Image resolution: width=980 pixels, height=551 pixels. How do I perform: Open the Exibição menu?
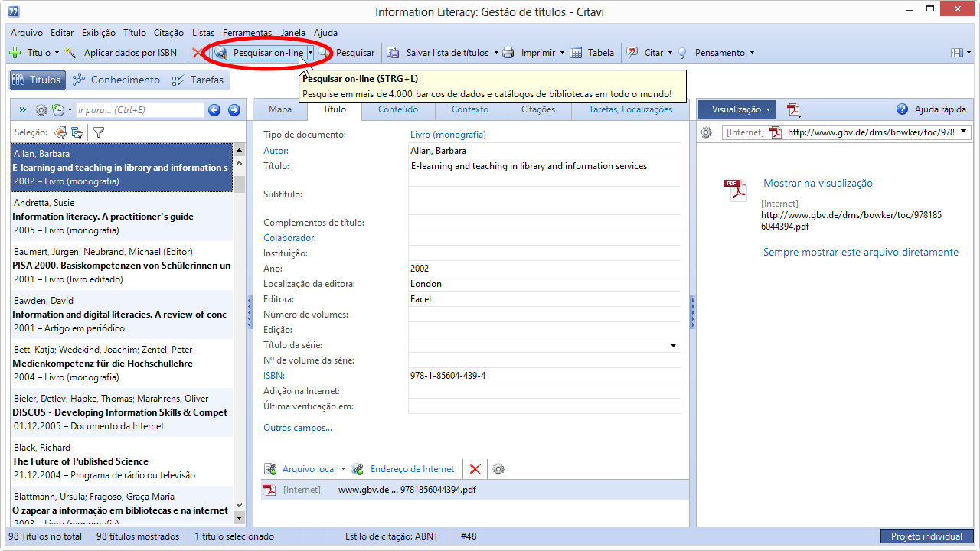click(x=98, y=33)
